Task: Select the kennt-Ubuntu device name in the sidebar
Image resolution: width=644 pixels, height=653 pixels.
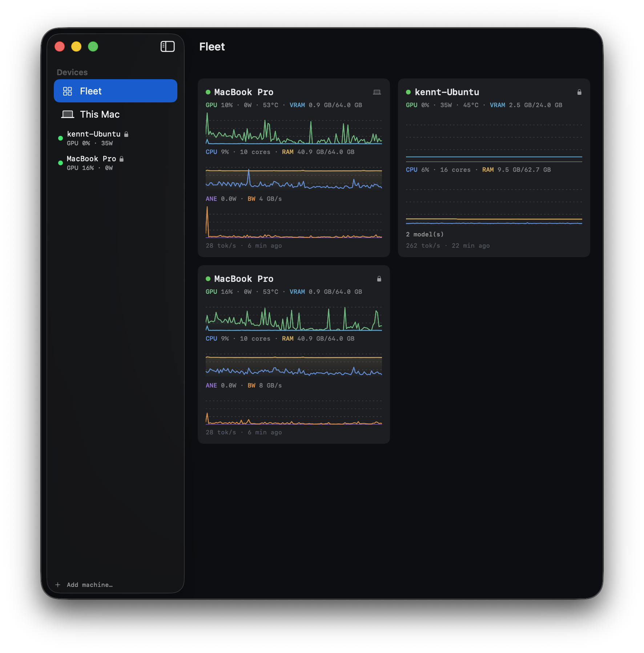Action: point(94,134)
